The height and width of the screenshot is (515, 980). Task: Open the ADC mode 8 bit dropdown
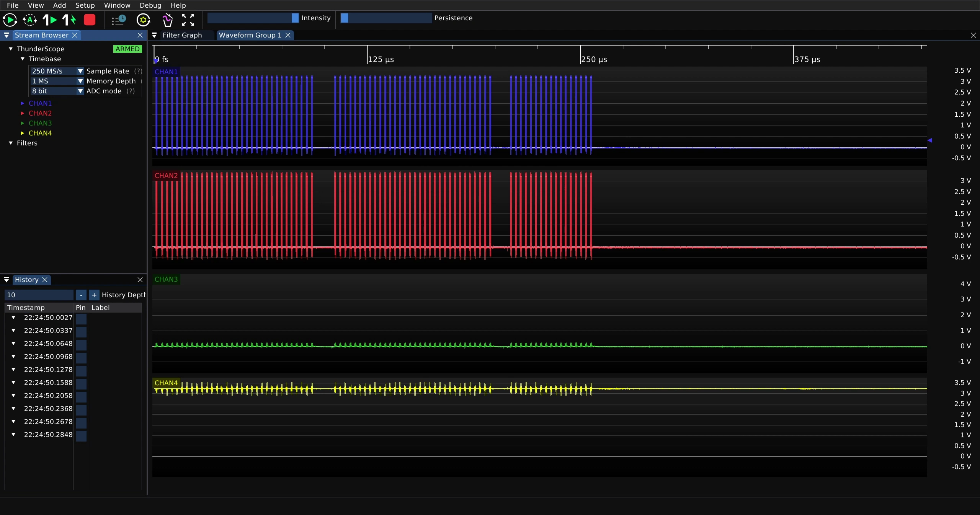[57, 91]
